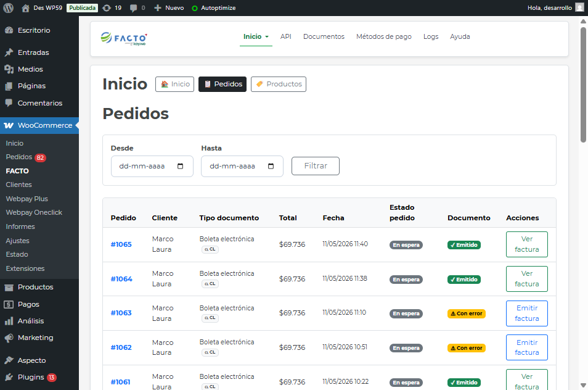Open WooCommerce Ajustes submenu item
Image resolution: width=588 pixels, height=390 pixels.
pos(18,241)
